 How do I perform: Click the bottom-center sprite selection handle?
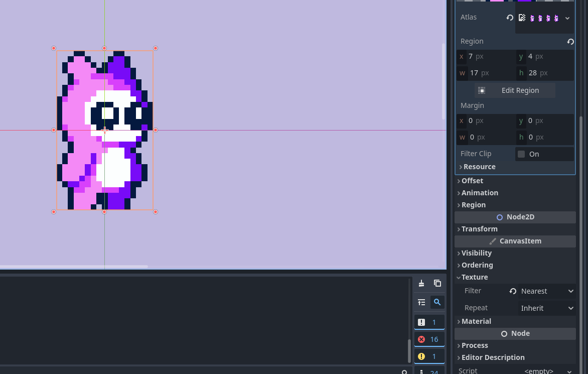click(x=104, y=212)
